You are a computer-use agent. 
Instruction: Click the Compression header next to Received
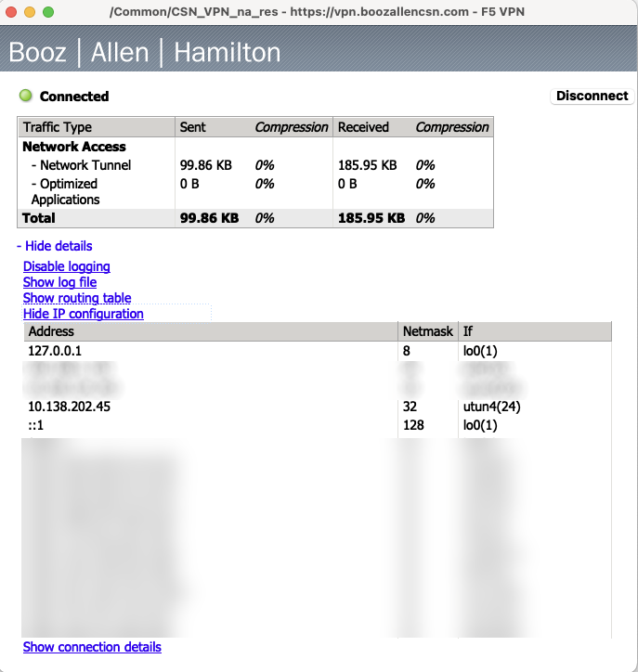[452, 127]
